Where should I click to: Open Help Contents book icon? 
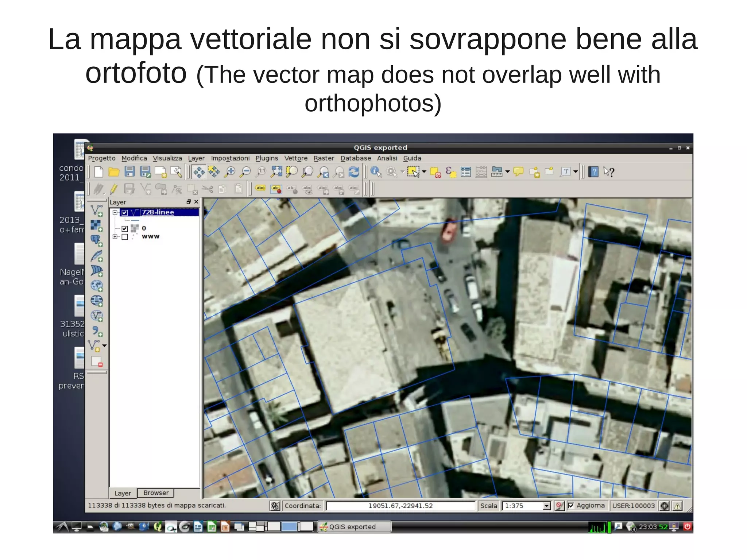[594, 172]
